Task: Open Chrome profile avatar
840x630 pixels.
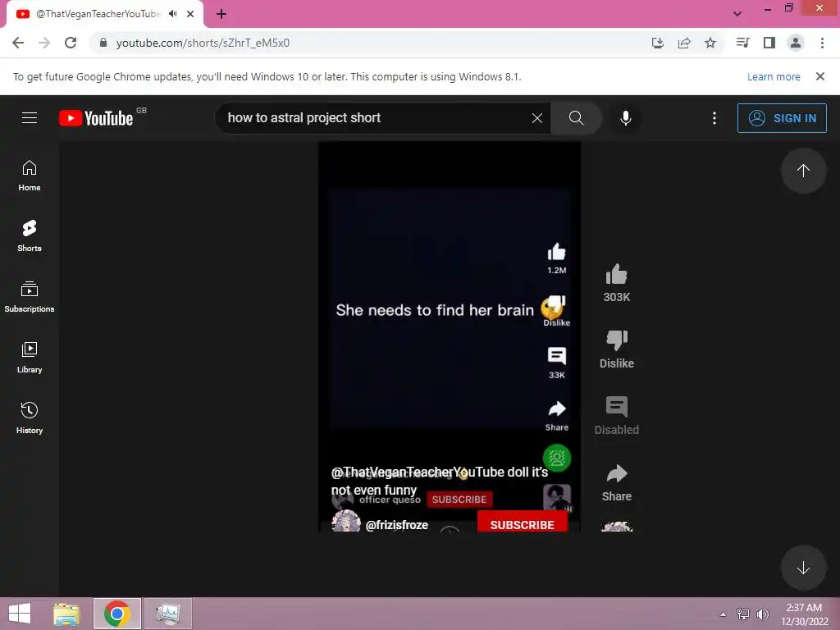Action: click(x=796, y=43)
